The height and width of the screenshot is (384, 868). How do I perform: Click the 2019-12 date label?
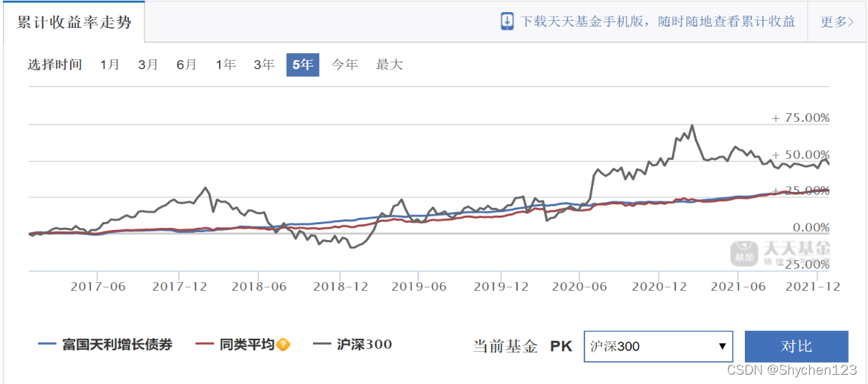click(x=501, y=286)
